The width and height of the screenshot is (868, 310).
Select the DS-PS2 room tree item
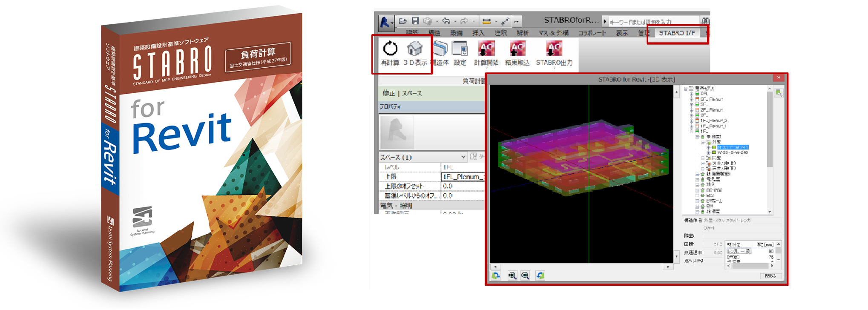(714, 190)
